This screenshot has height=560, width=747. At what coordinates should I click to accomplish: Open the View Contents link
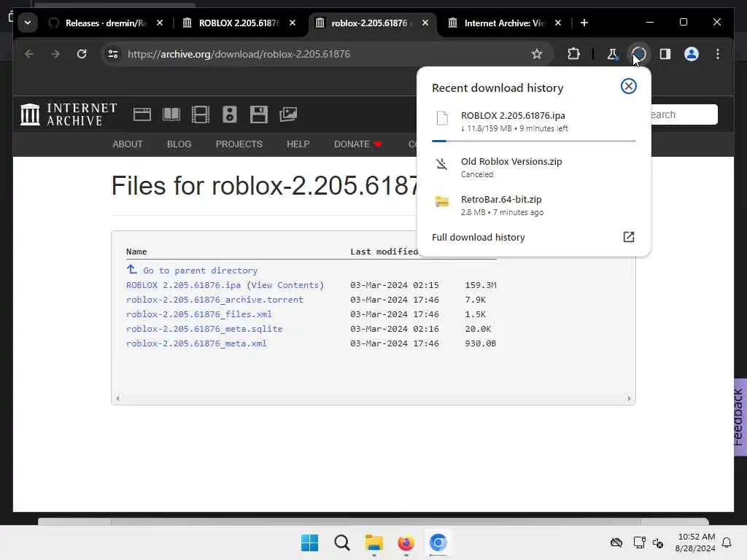[x=285, y=285]
